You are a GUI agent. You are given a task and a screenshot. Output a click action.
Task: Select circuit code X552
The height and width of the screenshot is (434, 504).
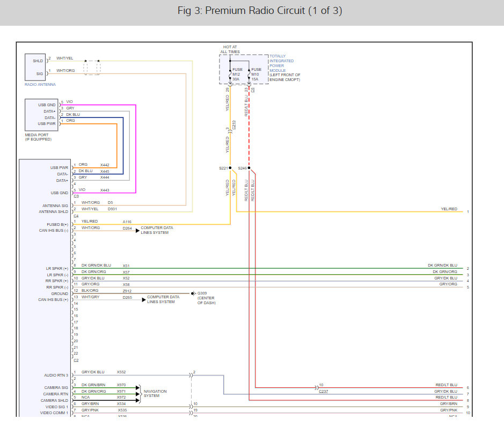click(x=121, y=372)
